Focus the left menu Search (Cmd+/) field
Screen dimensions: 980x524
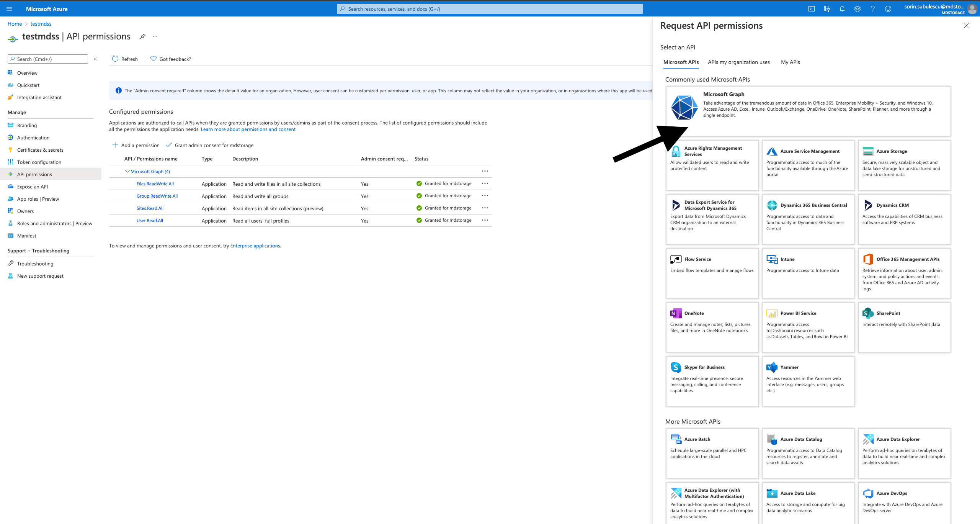[48, 59]
